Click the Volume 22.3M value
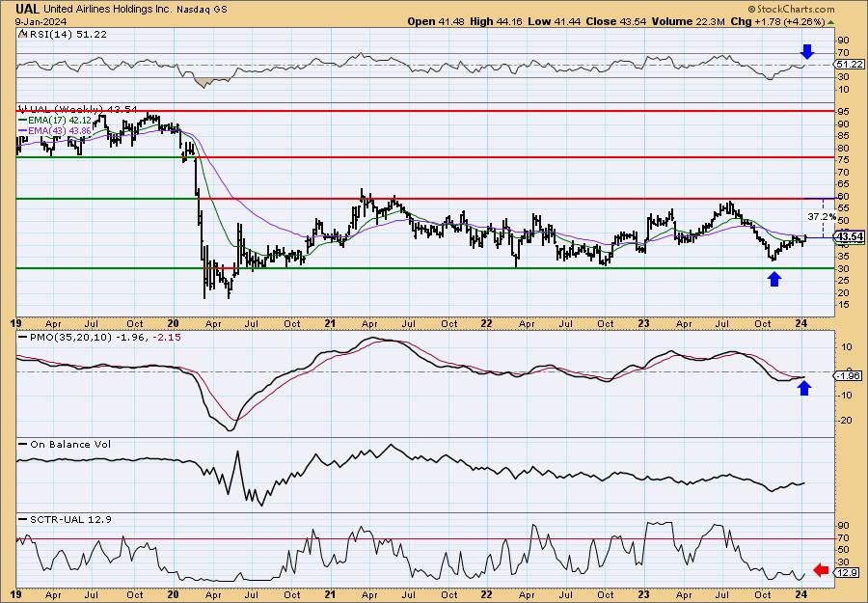The width and height of the screenshot is (868, 603). (x=688, y=21)
